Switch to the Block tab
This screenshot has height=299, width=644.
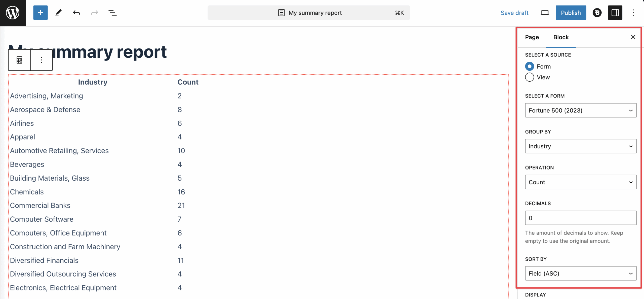click(561, 37)
